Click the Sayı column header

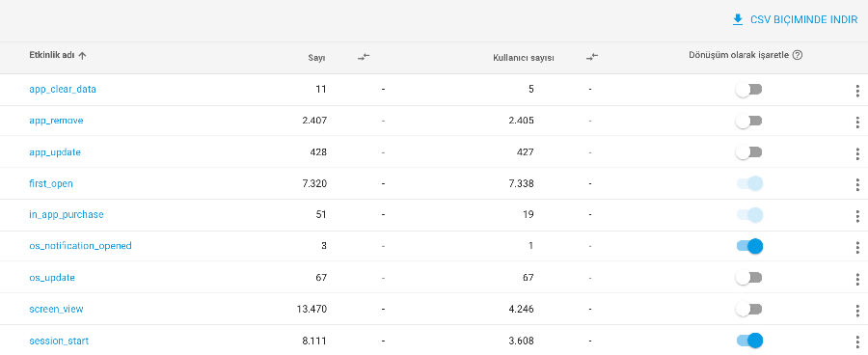click(x=316, y=58)
